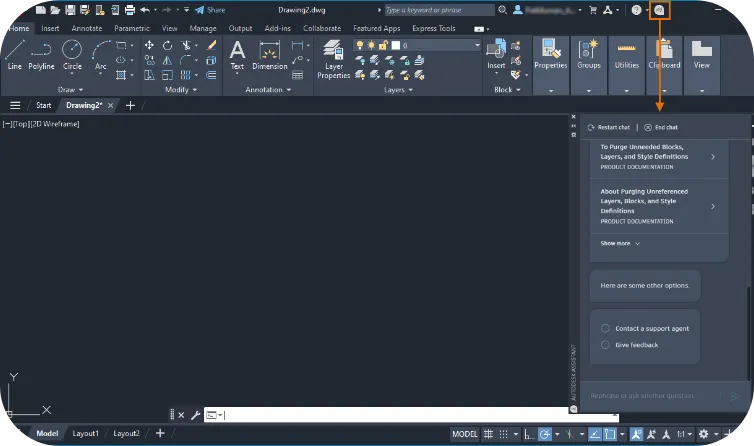This screenshot has width=754, height=446.
Task: Open the Manage ribbon tab
Action: (203, 28)
